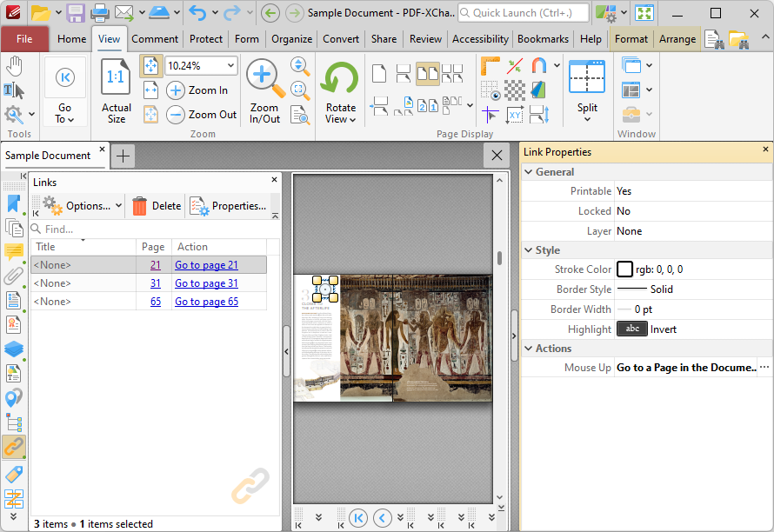The height and width of the screenshot is (532, 774).
Task: Click the Fit Page zoom icon
Action: click(150, 66)
